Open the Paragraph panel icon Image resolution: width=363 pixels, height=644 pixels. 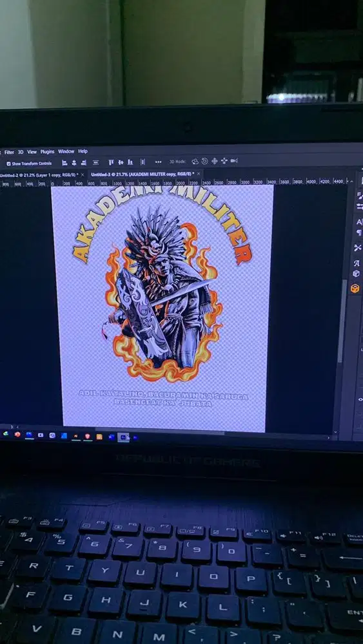(359, 233)
